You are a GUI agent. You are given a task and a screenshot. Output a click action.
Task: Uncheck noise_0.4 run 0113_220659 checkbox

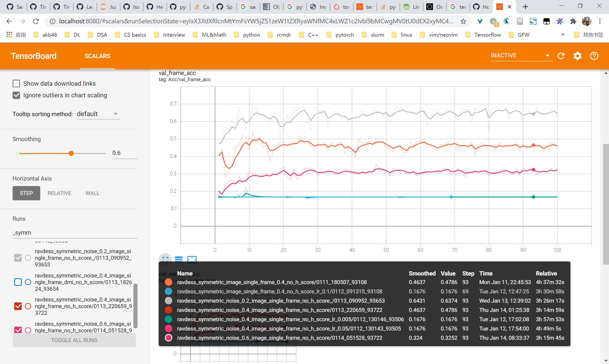click(18, 306)
